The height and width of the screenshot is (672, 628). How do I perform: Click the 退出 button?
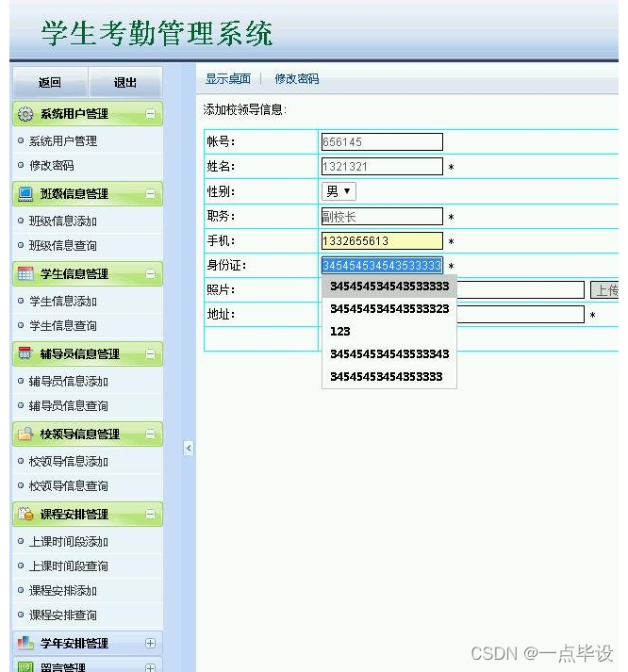pos(125,82)
